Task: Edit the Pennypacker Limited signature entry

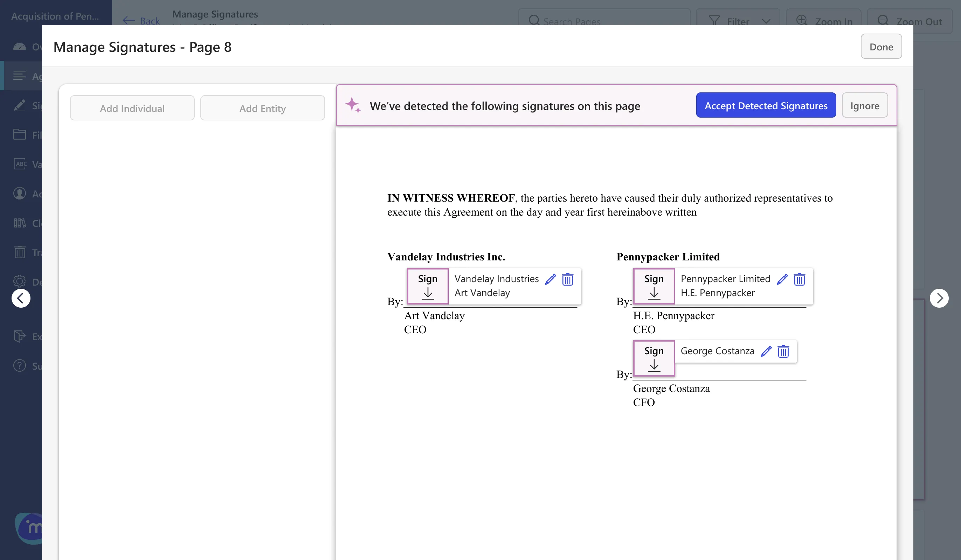Action: 782,279
